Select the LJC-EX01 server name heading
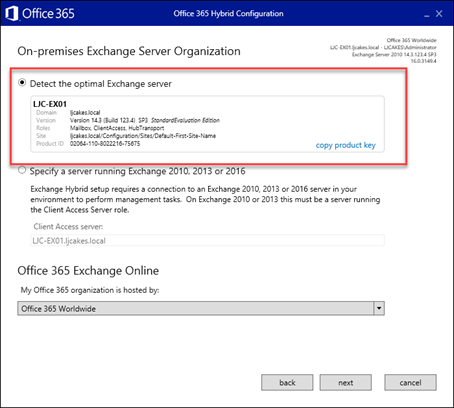The width and height of the screenshot is (454, 408). pyautogui.click(x=50, y=104)
